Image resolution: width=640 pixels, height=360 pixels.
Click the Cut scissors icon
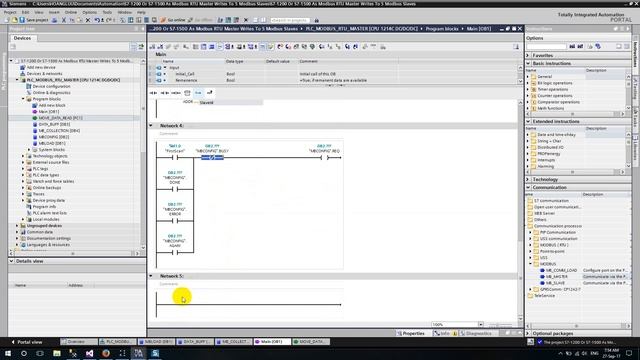(64, 20)
